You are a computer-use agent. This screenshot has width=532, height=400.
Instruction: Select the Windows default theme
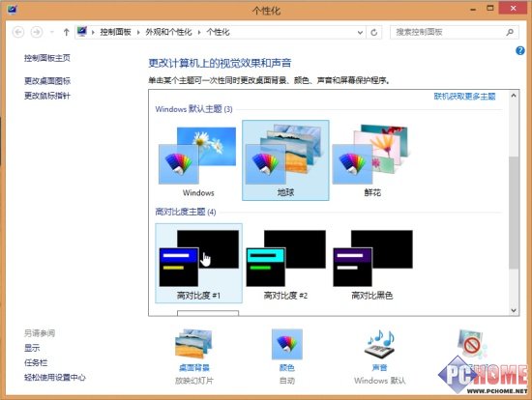tap(198, 161)
